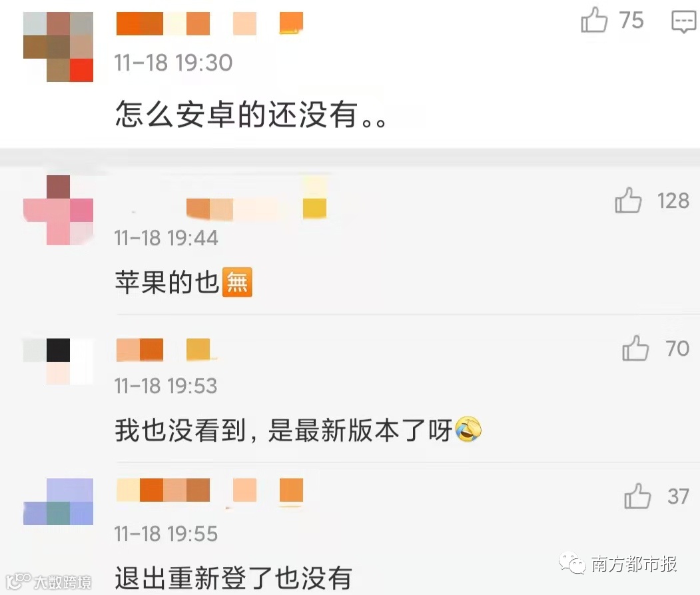700x595 pixels.
Task: Tap the thumbs-up next to 37
Action: point(637,496)
